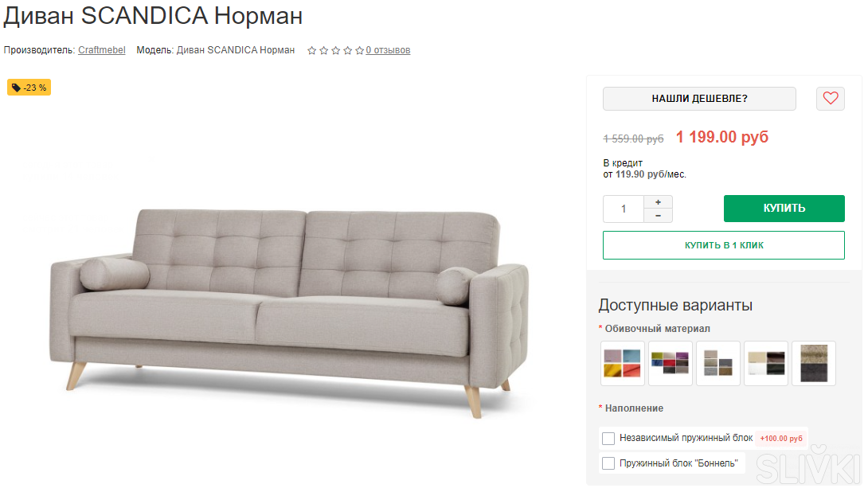Enable the Независимый пружинный блок checkbox

(609, 439)
